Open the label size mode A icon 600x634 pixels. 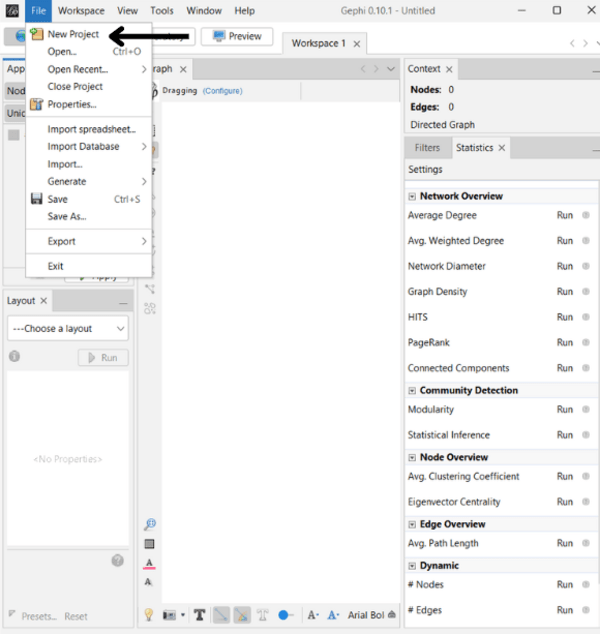tap(313, 615)
